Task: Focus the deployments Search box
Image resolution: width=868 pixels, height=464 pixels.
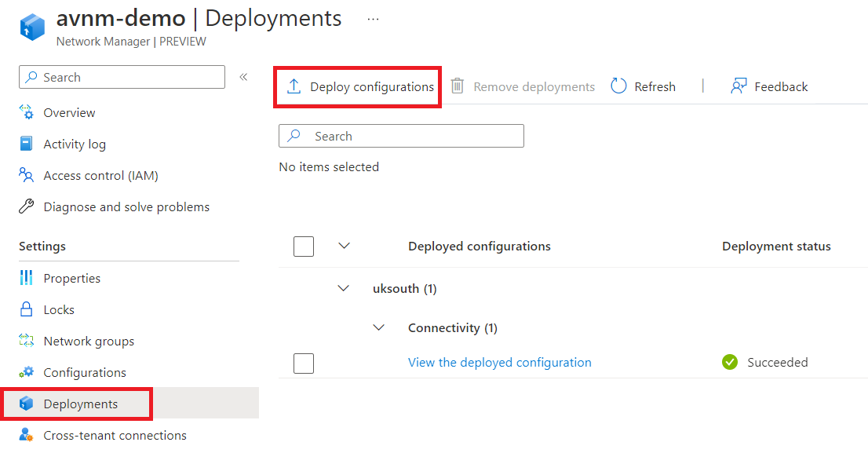Action: pos(401,136)
